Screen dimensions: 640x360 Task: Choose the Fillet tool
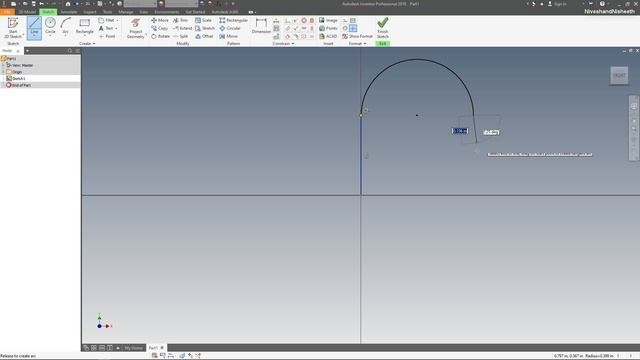coord(107,20)
